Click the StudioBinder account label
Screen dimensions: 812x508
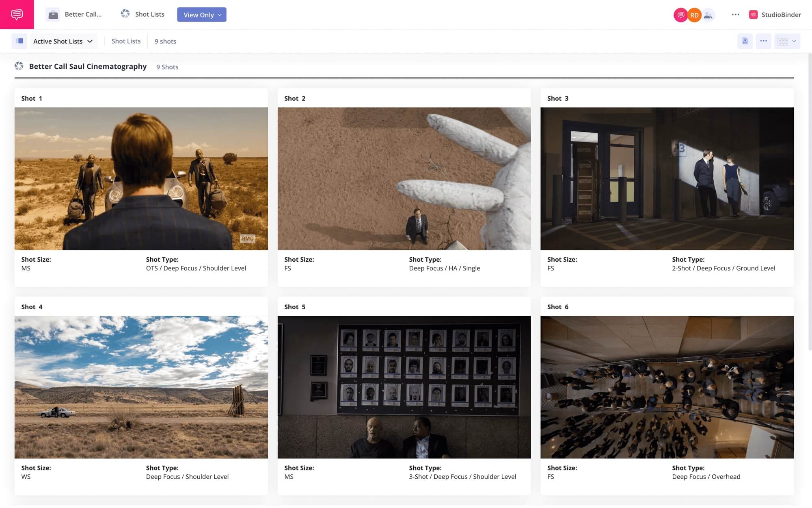pos(775,15)
